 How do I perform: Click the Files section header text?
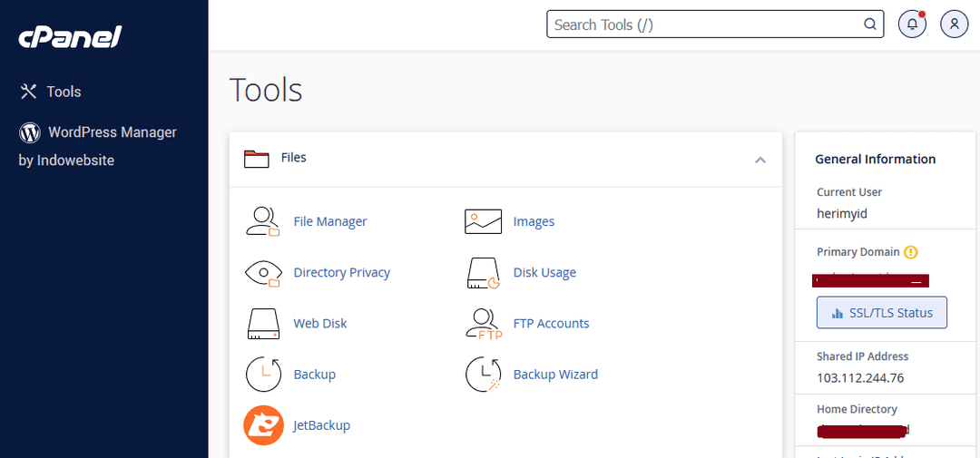pos(294,158)
